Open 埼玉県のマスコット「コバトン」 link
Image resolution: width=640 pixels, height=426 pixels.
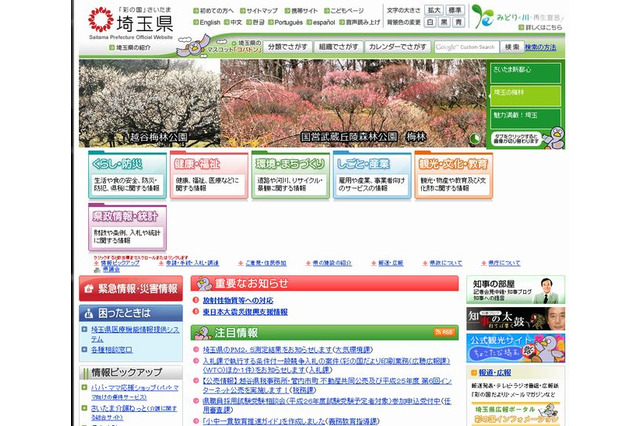(235, 46)
